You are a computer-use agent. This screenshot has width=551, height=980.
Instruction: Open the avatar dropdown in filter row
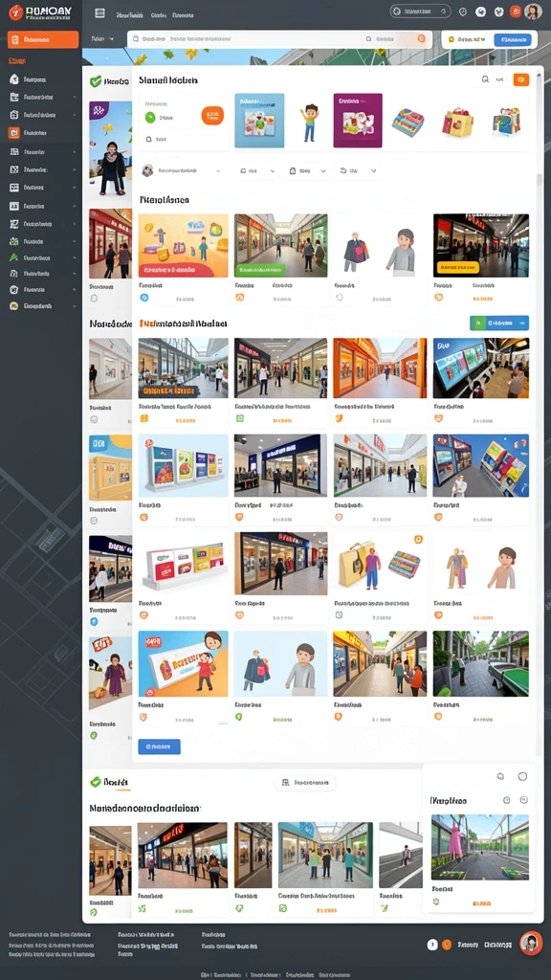tap(182, 170)
